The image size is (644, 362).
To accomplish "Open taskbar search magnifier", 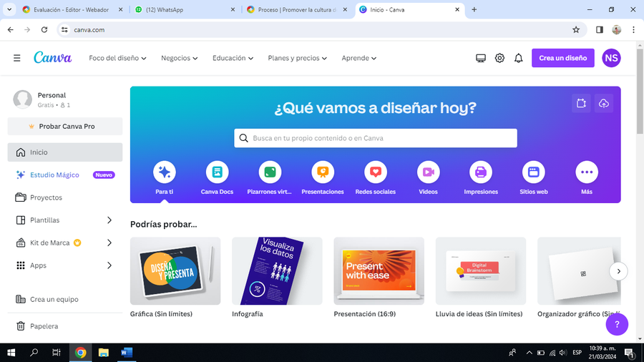I will coord(34,353).
